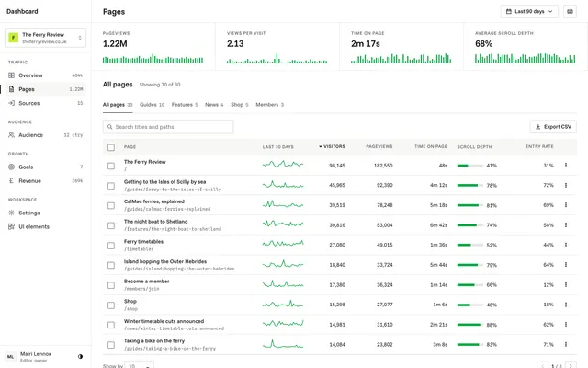
Task: Switch to the All pages tab
Action: click(x=118, y=105)
